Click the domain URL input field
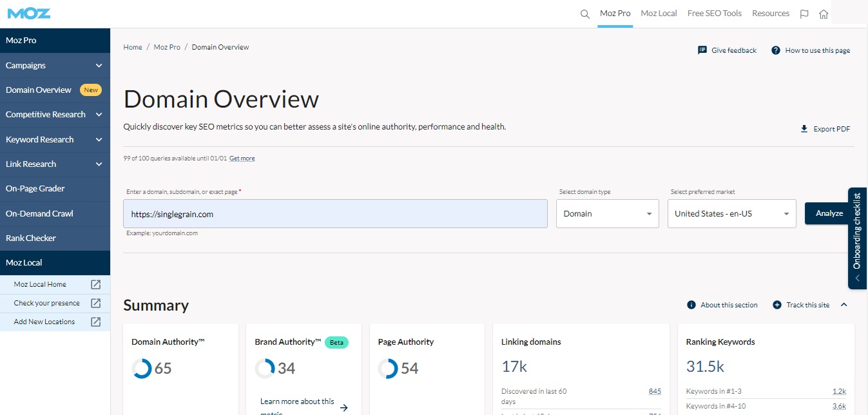This screenshot has width=868, height=415. (x=335, y=213)
